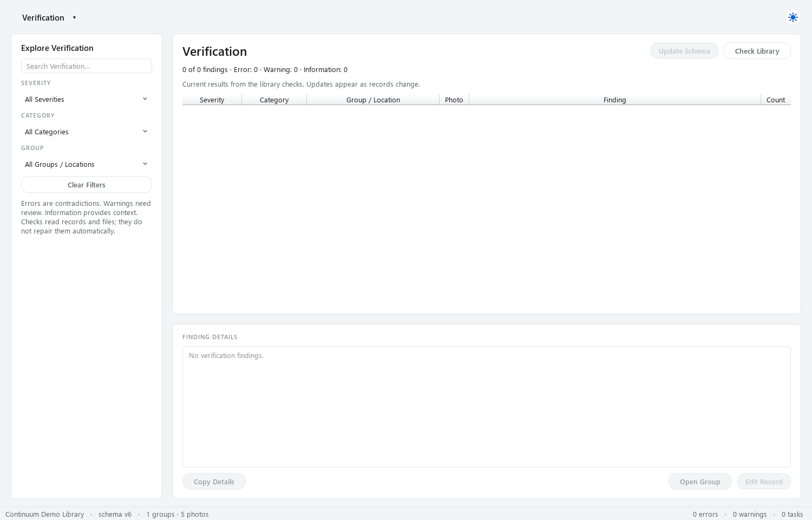The image size is (812, 520).
Task: Click the Edit Record button
Action: click(x=764, y=482)
